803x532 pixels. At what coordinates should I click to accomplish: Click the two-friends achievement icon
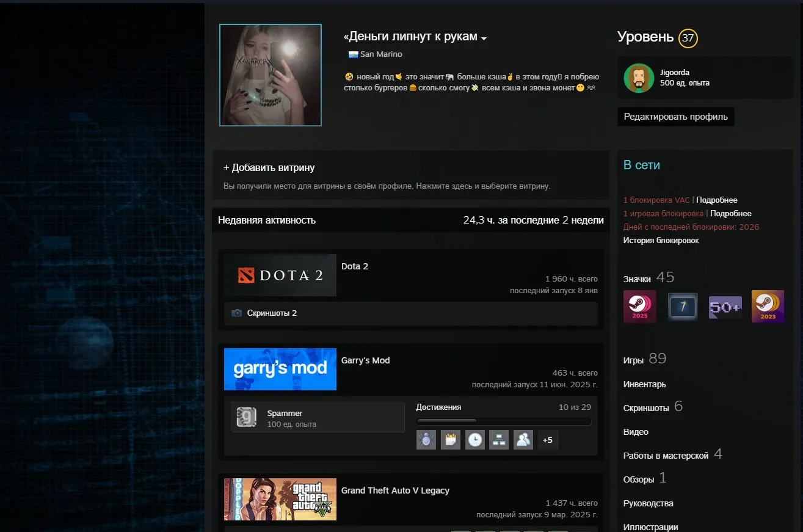pos(523,439)
